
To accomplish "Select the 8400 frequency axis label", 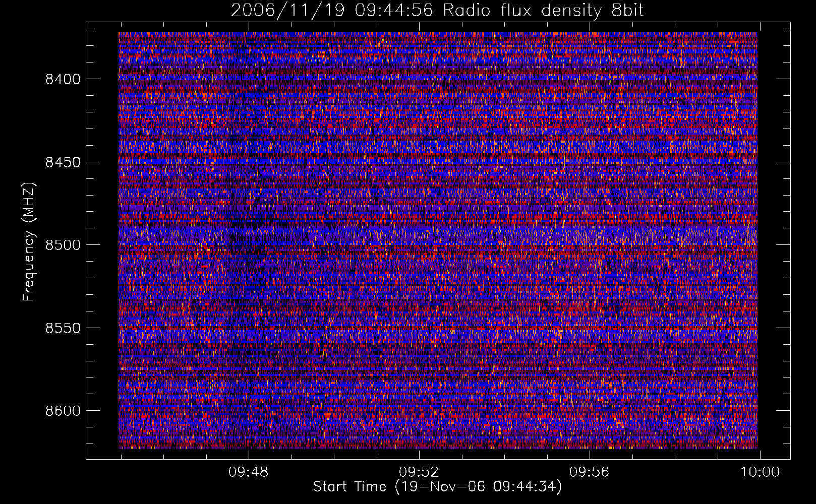I will (x=63, y=79).
